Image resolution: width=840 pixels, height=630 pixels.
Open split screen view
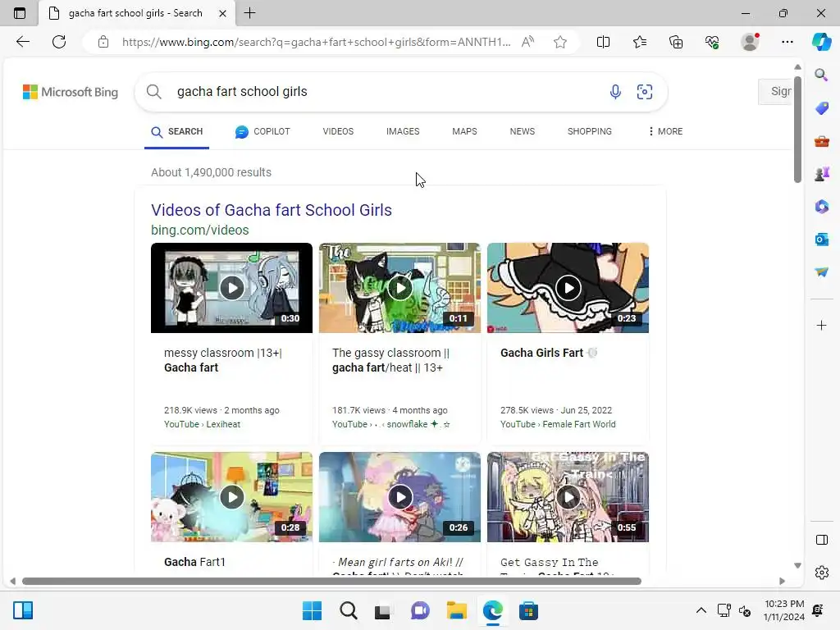(x=603, y=42)
